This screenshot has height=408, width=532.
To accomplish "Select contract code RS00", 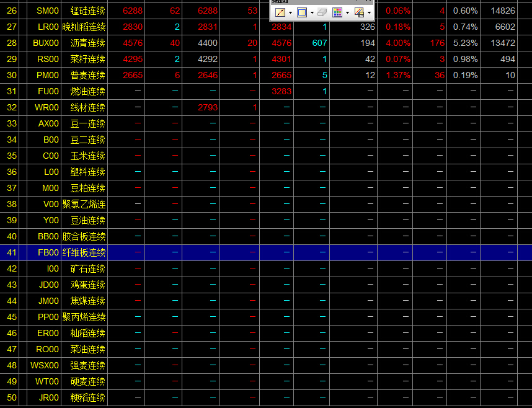I will coord(48,59).
